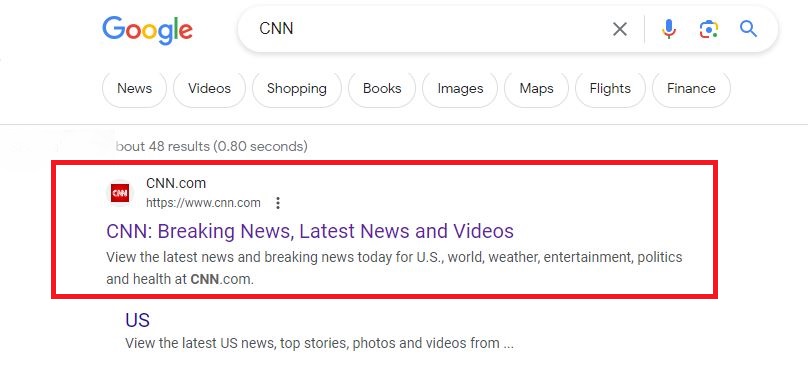The height and width of the screenshot is (371, 808).
Task: Open 'CNN: Breaking News, Latest News and Videos' link
Action: point(310,231)
